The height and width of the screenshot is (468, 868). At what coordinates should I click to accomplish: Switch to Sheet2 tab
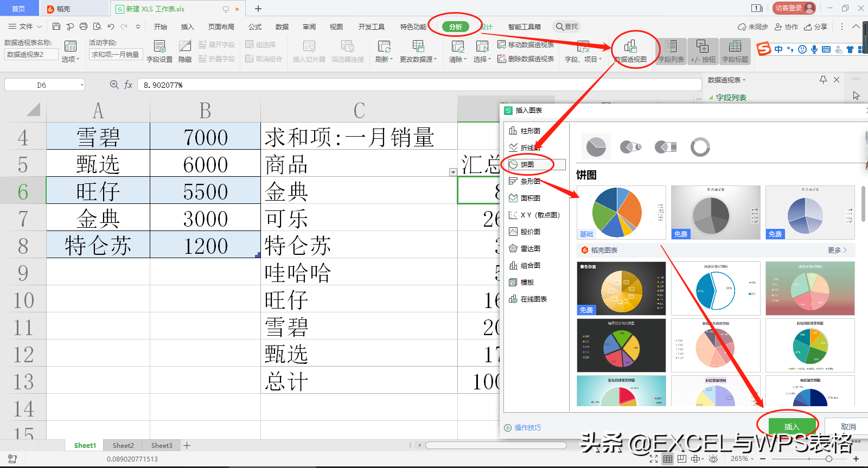123,445
